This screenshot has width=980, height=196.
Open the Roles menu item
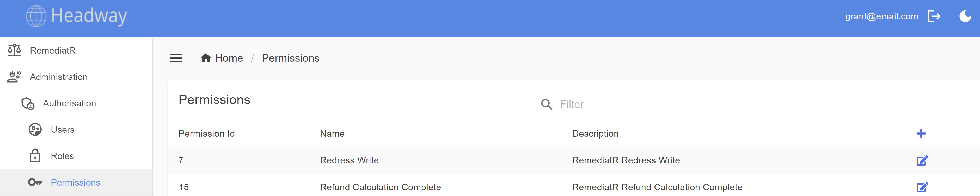62,156
